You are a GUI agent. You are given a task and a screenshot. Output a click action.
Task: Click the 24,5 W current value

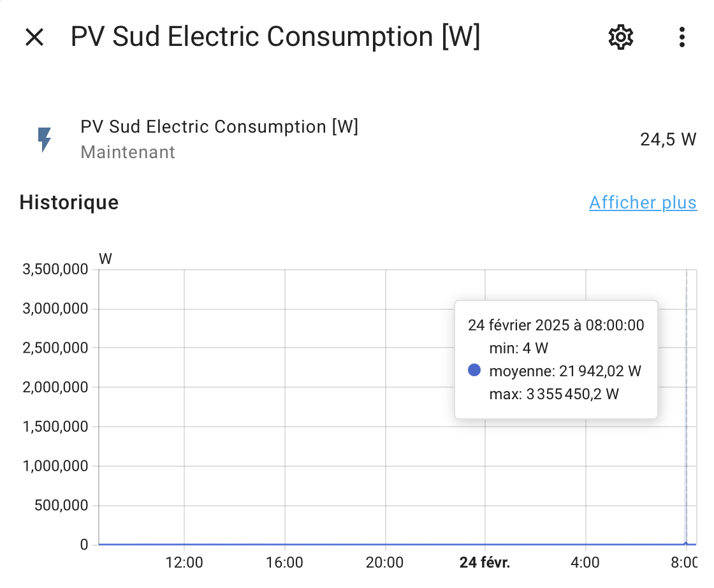click(x=668, y=140)
